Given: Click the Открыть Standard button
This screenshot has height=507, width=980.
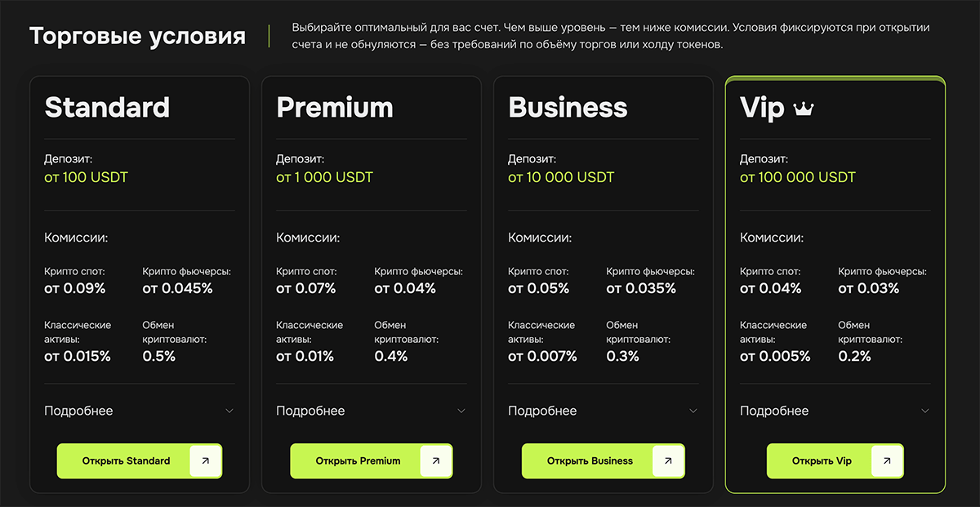Looking at the screenshot, I should [140, 461].
